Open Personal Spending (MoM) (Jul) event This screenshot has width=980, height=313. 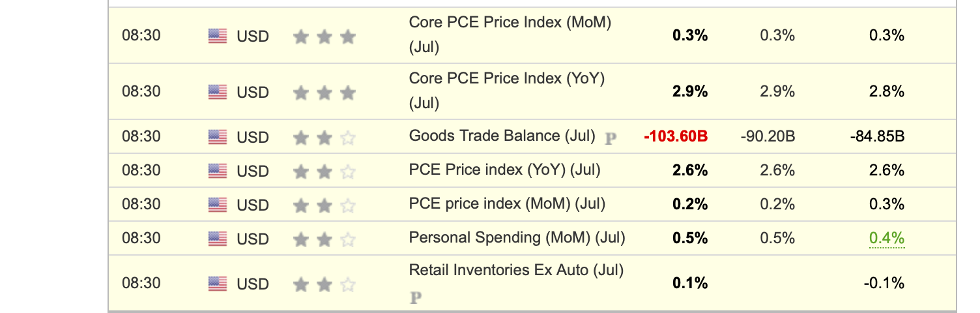517,237
